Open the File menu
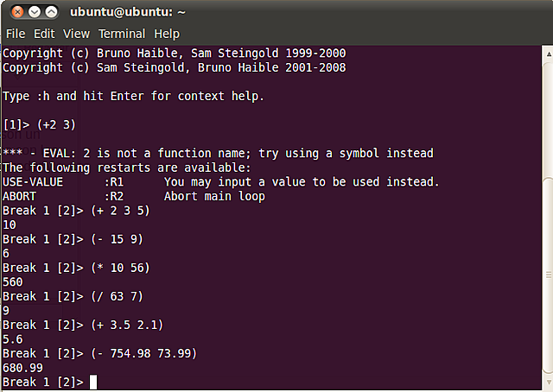The image size is (553, 392). [x=16, y=34]
